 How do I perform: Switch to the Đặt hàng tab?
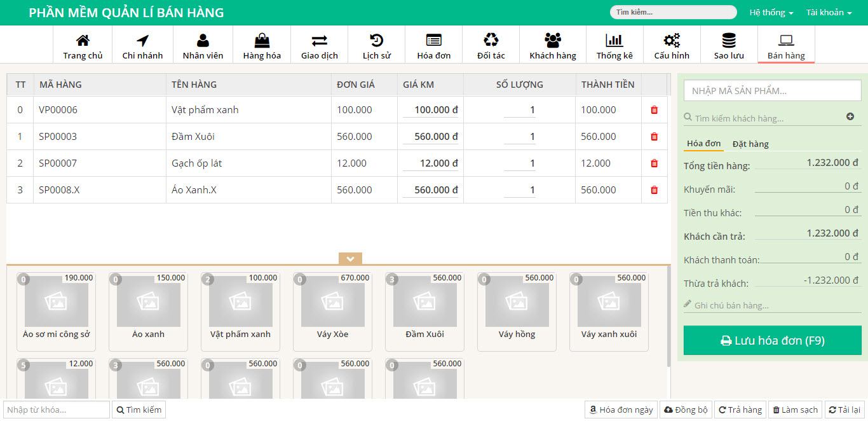[x=750, y=144]
